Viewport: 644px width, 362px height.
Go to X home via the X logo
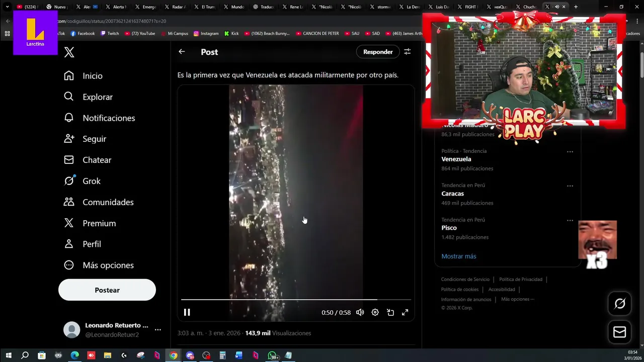[x=69, y=52]
